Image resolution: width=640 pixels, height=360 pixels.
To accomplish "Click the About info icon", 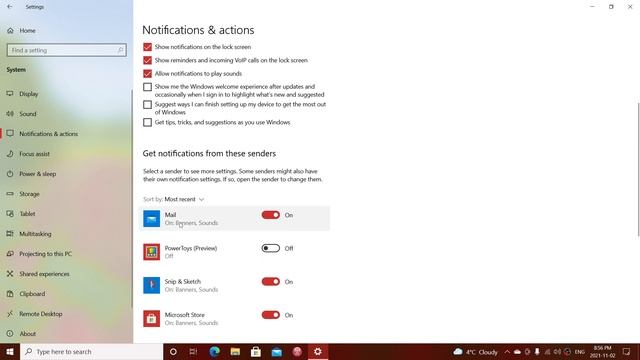I will 10,334.
